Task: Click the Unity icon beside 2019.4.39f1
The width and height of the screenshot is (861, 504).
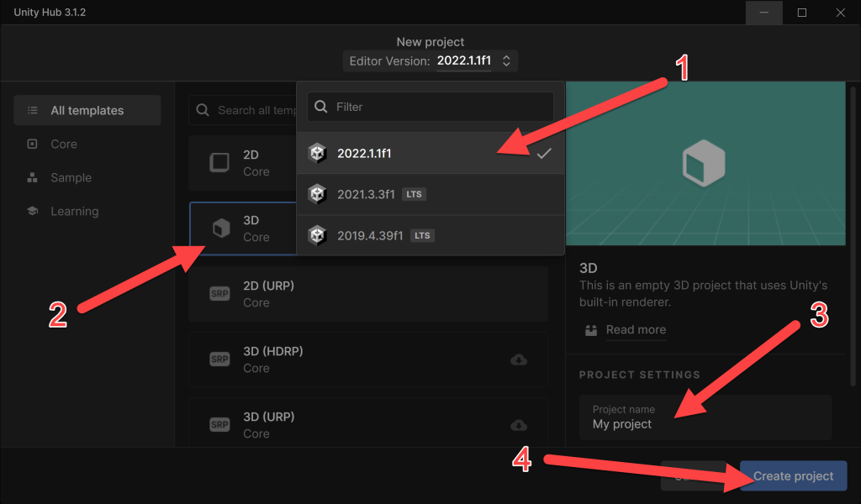Action: point(317,235)
